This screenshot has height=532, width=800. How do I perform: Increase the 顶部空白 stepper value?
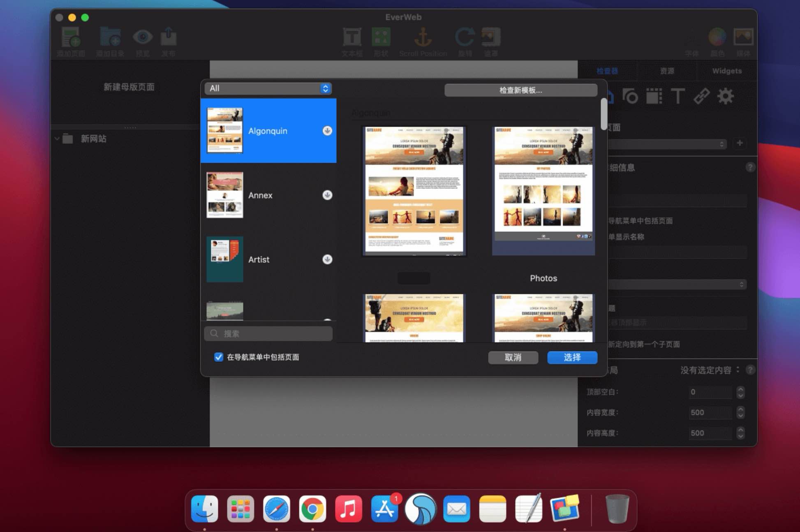click(x=740, y=389)
